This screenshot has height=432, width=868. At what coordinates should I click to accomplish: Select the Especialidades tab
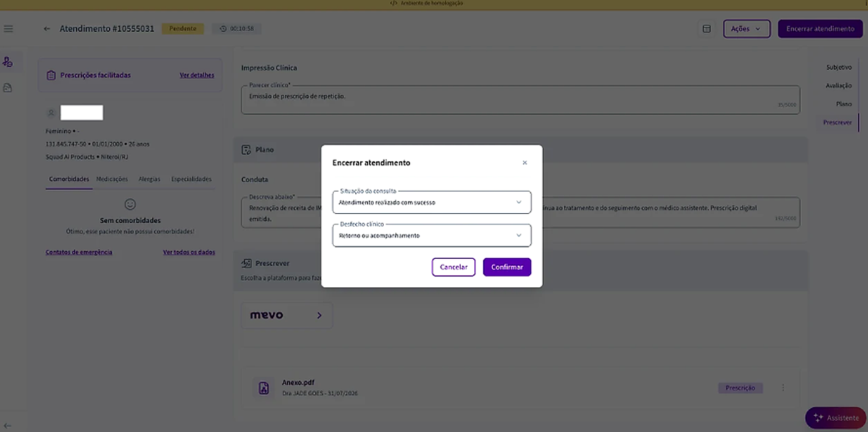(192, 179)
